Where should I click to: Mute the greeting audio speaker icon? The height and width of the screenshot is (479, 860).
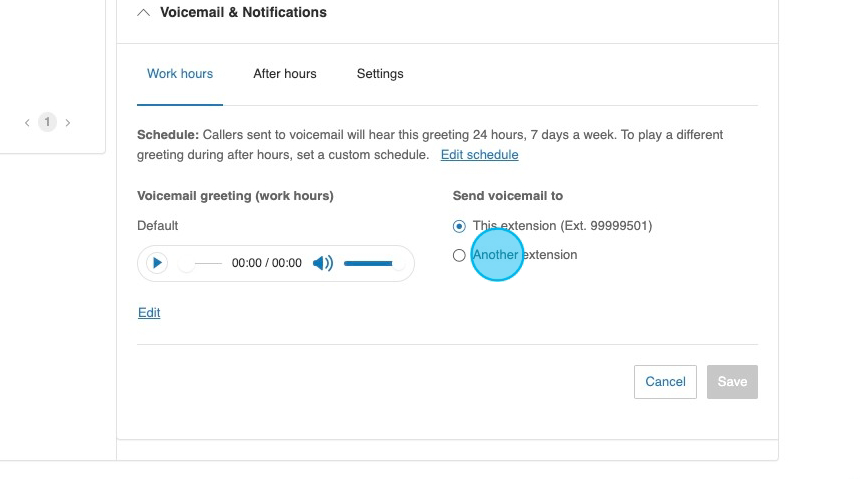coord(322,263)
